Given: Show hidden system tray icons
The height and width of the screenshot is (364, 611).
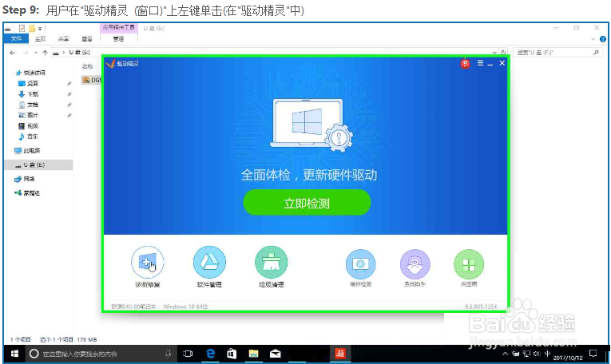Looking at the screenshot, I should 505,354.
